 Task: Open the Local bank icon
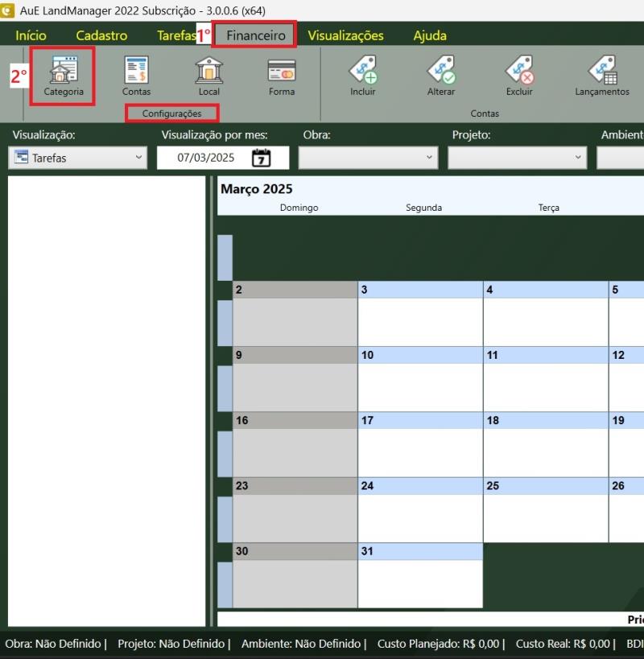(209, 72)
